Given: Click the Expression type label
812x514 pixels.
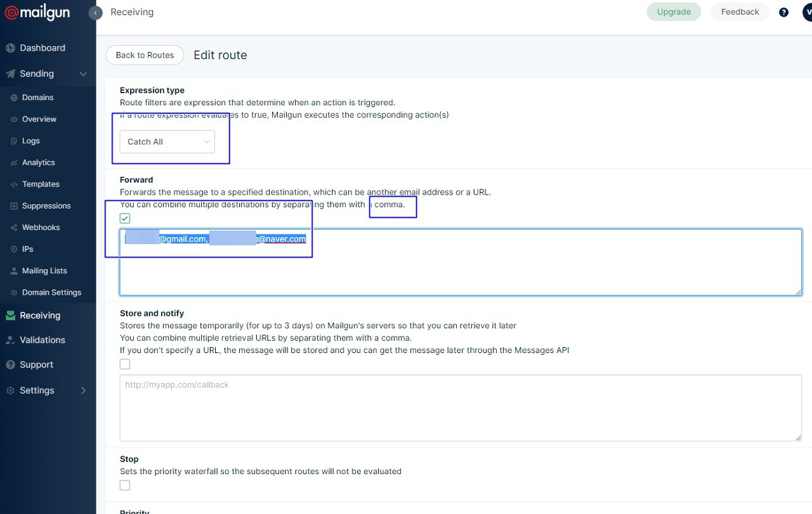Looking at the screenshot, I should [x=152, y=91].
